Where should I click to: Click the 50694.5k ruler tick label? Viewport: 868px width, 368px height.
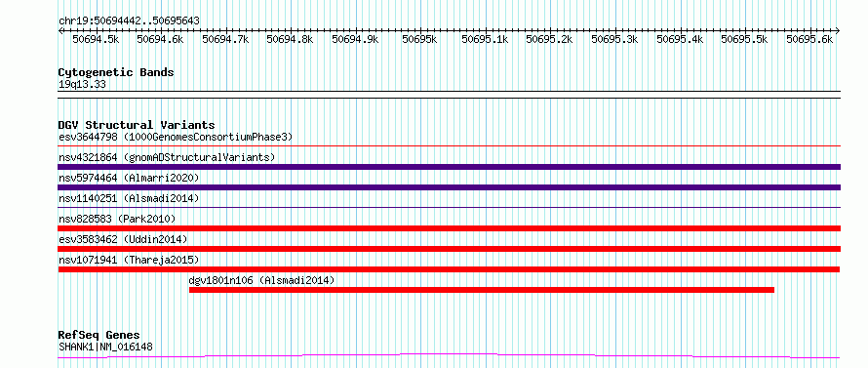[96, 39]
